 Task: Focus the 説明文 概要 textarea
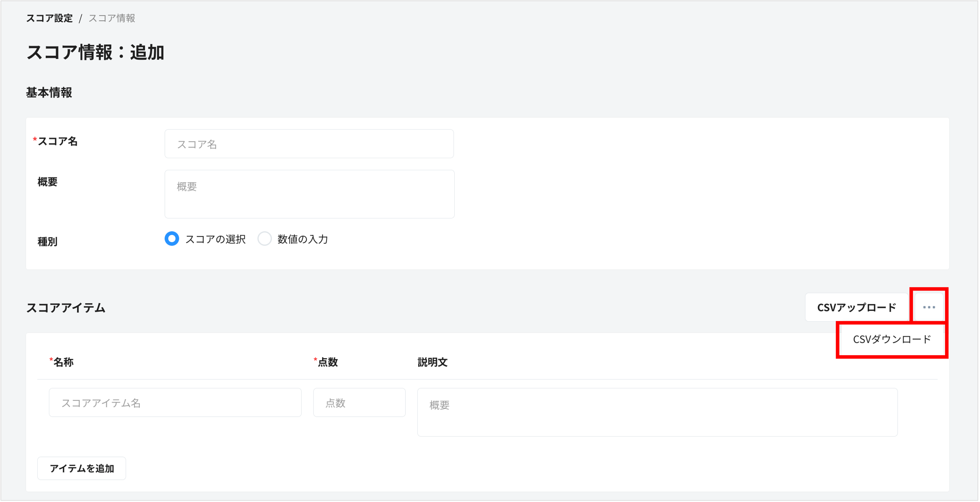tap(657, 412)
